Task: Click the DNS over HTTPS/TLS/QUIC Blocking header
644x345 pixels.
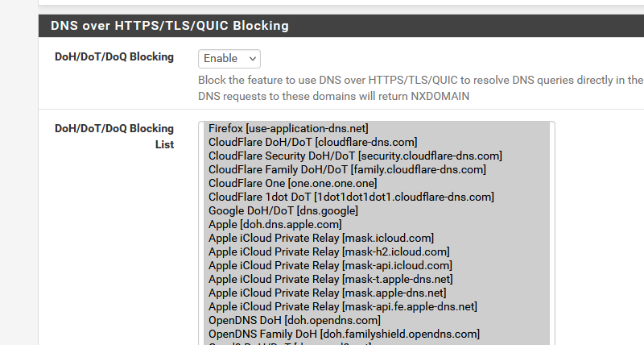Action: [170, 26]
